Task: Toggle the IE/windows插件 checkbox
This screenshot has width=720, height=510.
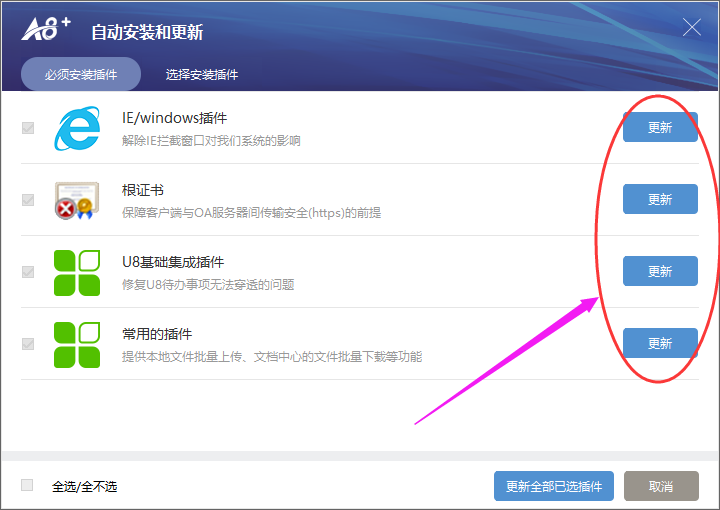Action: coord(28,128)
